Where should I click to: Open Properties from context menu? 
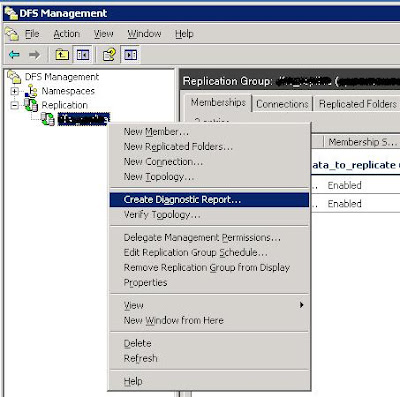coord(209,283)
